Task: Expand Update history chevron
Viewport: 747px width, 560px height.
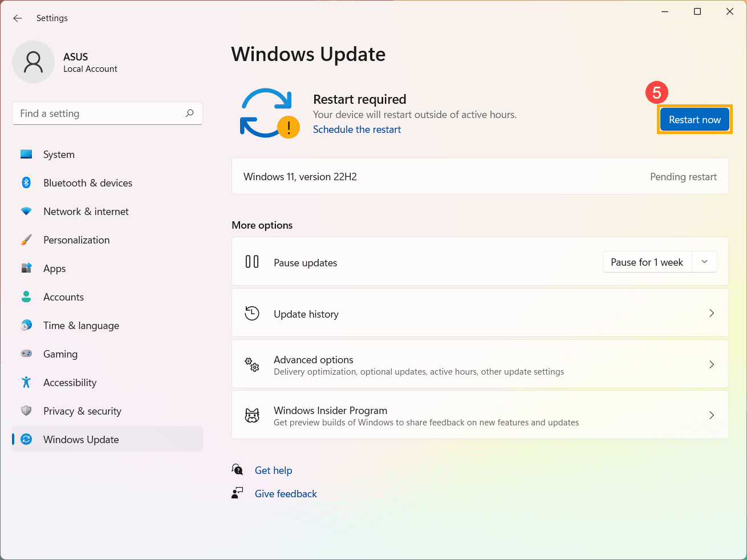Action: [x=712, y=313]
